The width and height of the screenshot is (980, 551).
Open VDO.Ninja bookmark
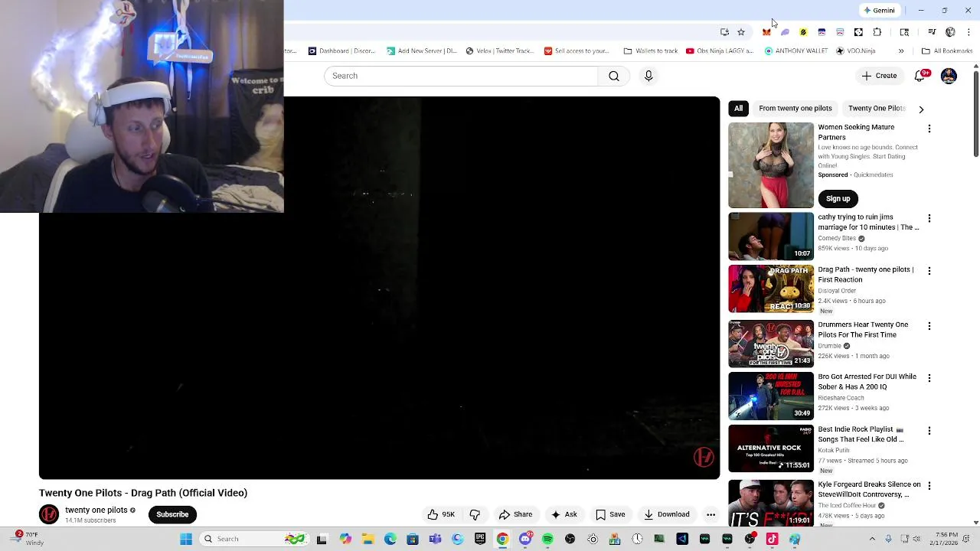(x=855, y=51)
